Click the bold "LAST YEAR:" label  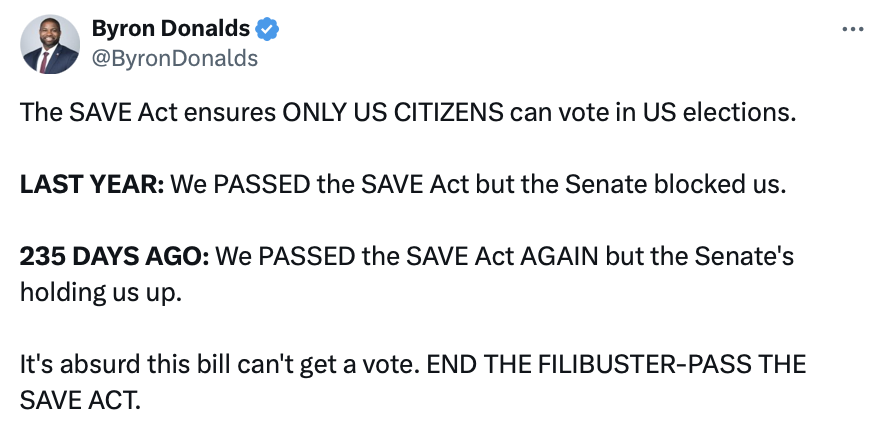click(91, 184)
